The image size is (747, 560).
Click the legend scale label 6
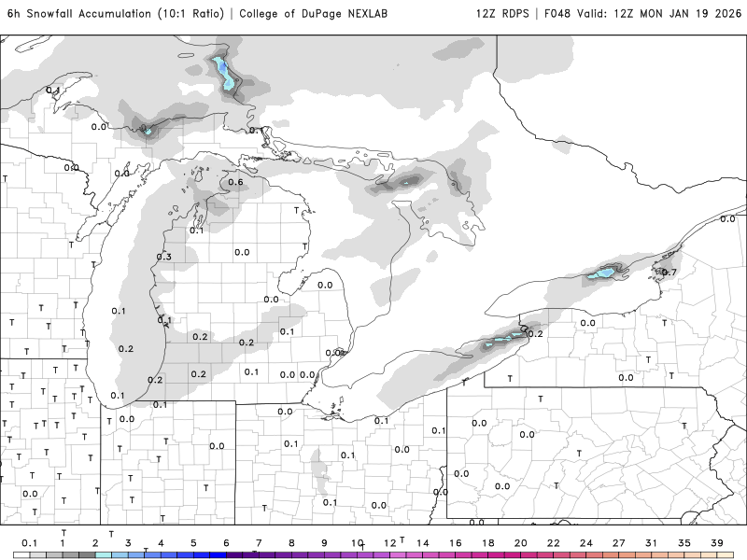point(226,543)
